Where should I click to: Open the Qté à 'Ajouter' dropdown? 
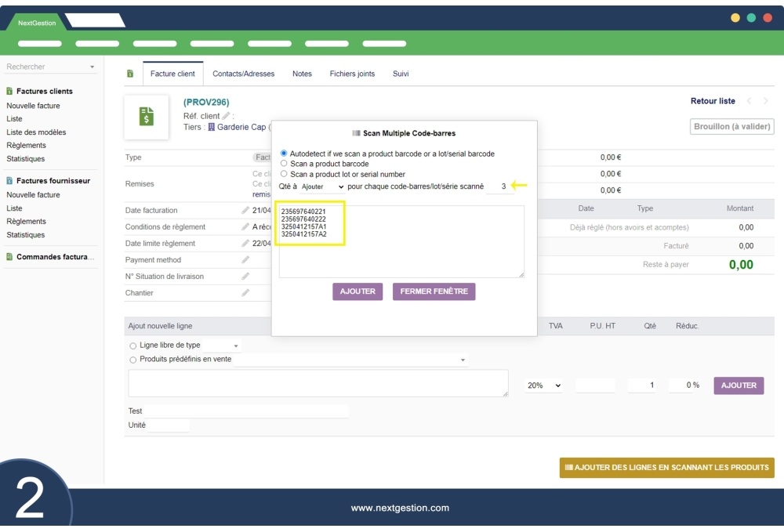[322, 187]
